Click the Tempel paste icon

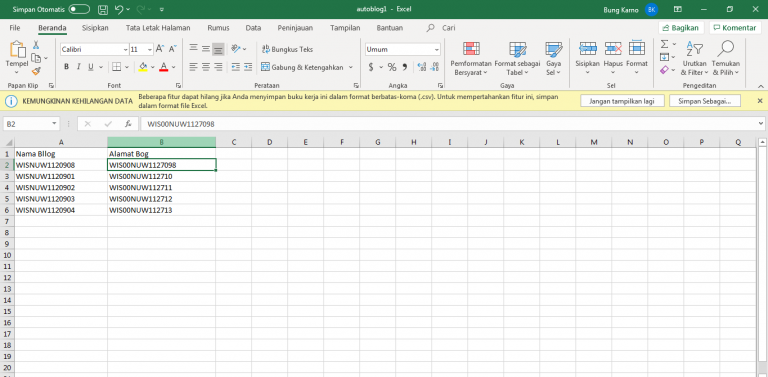tap(17, 49)
